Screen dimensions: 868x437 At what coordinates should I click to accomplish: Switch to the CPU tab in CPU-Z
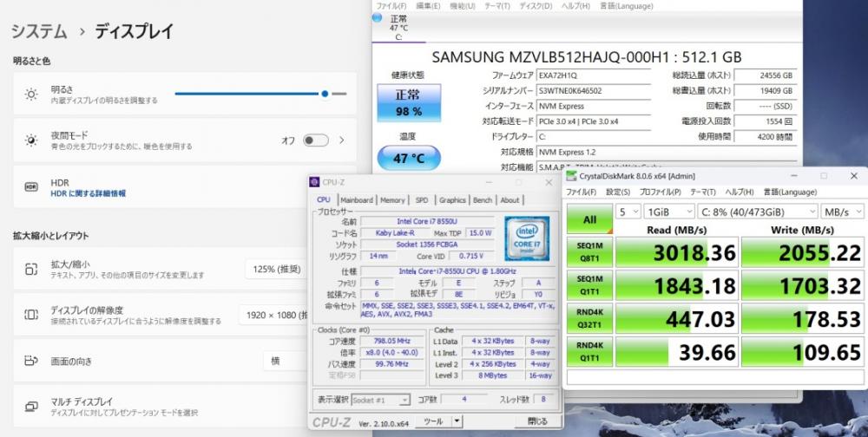[x=324, y=199]
